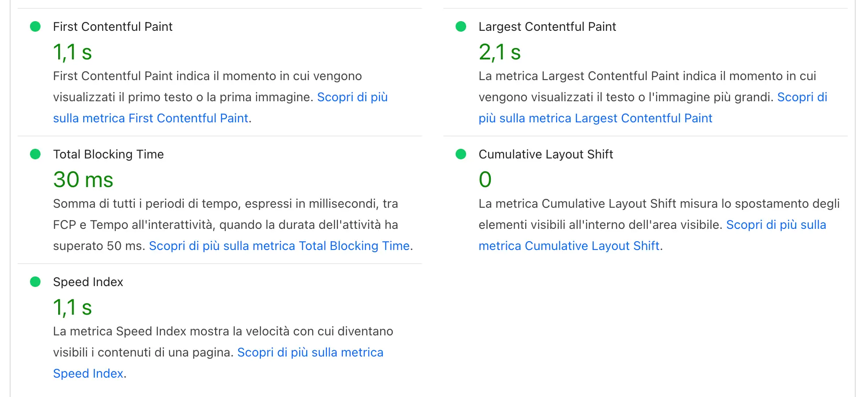
Task: Select the Speed Index title
Action: pyautogui.click(x=88, y=282)
